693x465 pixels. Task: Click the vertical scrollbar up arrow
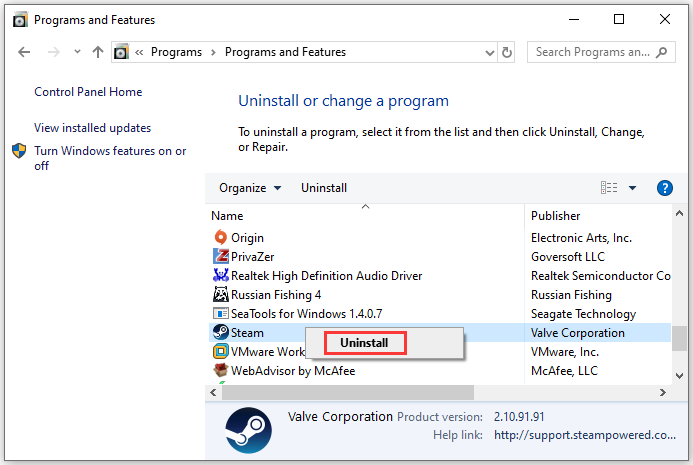point(679,213)
